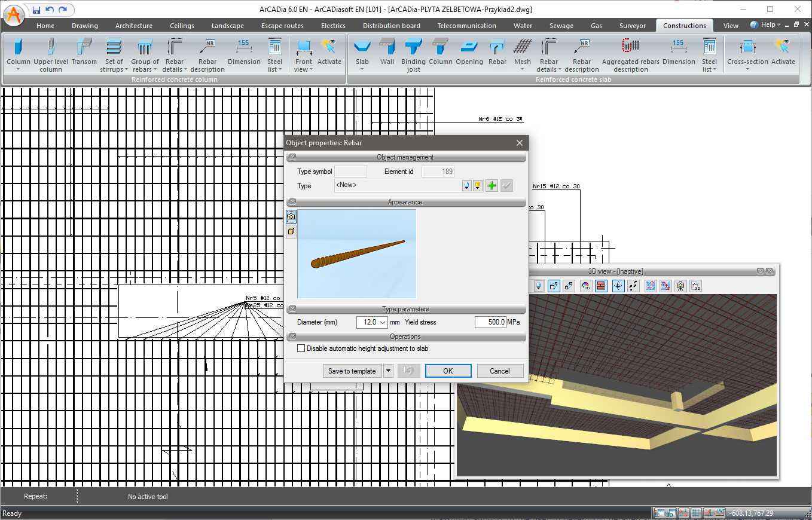Click the camera icon in 3D view toolbar
This screenshot has width=812, height=520.
680,286
